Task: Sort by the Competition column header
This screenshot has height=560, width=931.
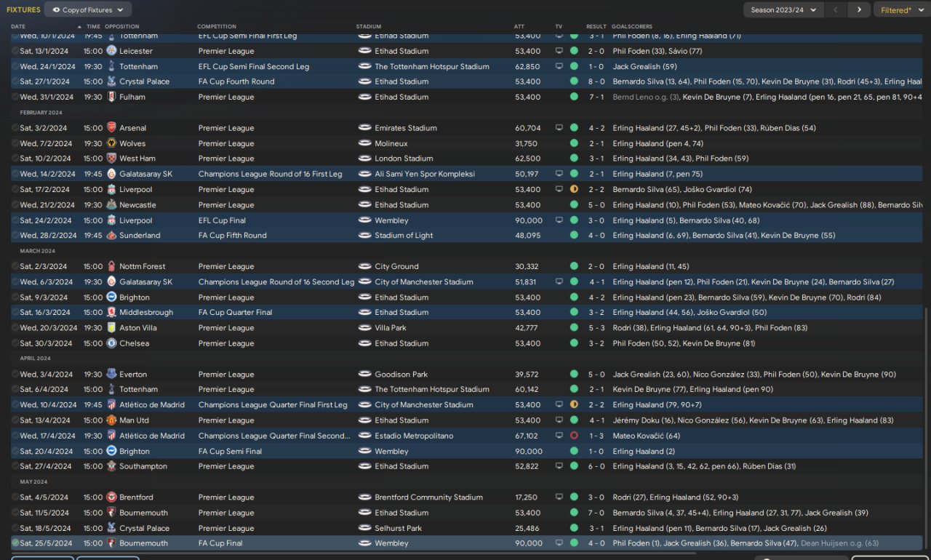Action: 217,27
